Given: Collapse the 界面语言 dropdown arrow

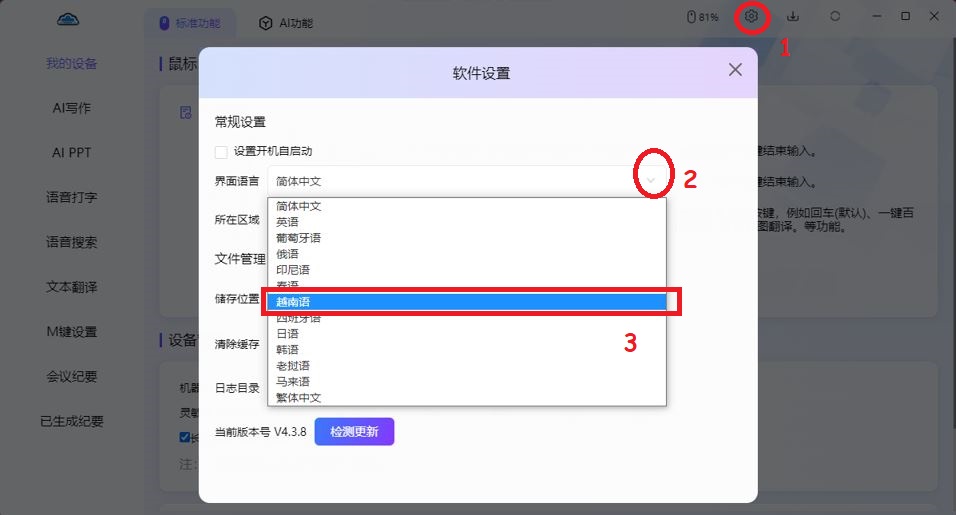Looking at the screenshot, I should pos(651,180).
